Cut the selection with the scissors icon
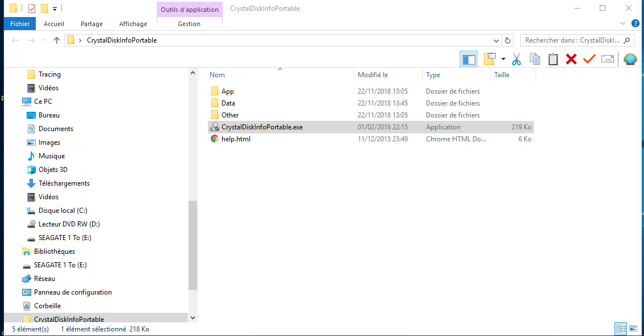Viewport: 644px width, 336px height. 516,60
